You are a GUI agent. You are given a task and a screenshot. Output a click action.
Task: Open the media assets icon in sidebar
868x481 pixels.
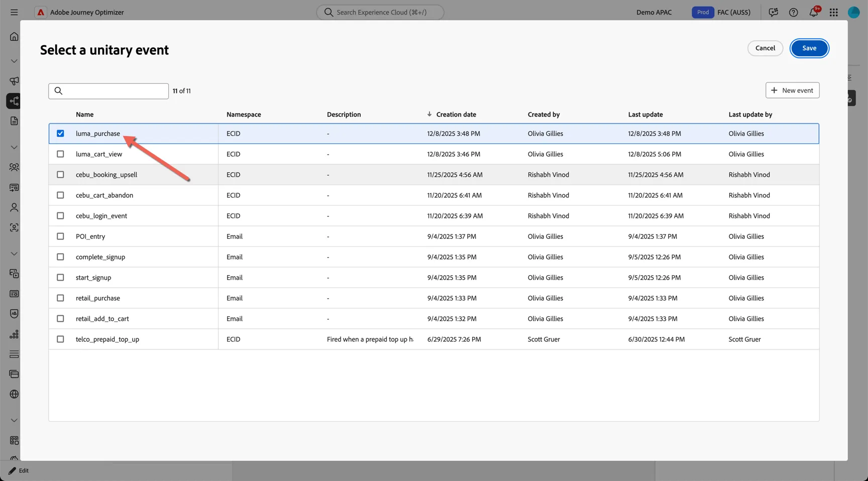pyautogui.click(x=14, y=274)
